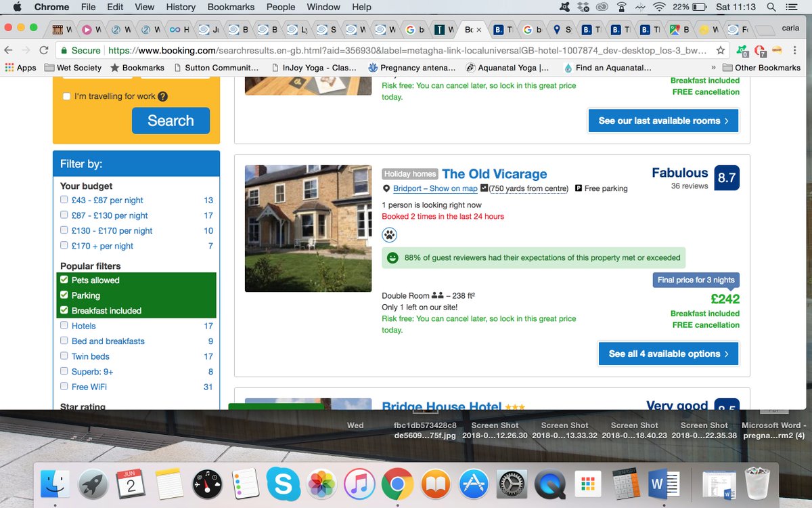This screenshot has height=508, width=812.
Task: Check £170 + per night budget
Action: 64,246
